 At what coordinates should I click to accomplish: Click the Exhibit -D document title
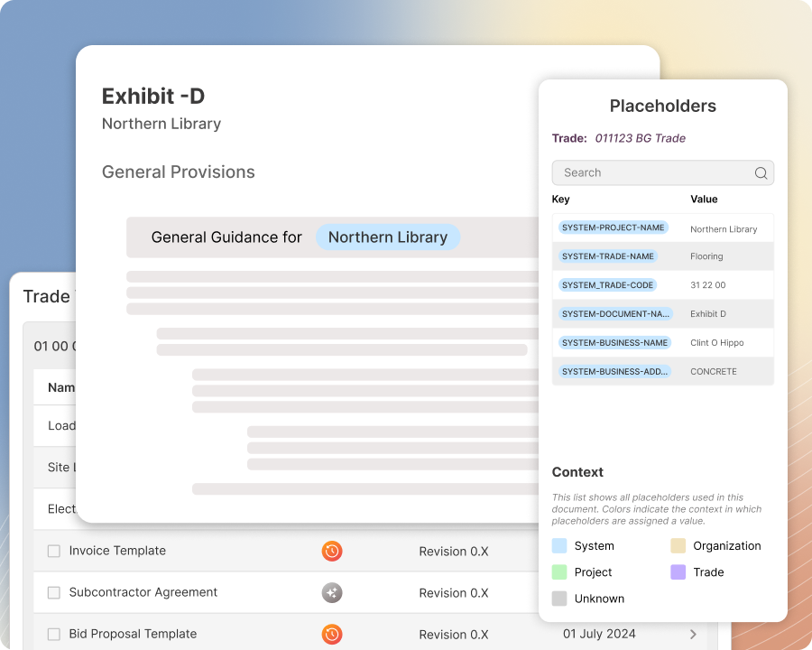click(x=153, y=96)
